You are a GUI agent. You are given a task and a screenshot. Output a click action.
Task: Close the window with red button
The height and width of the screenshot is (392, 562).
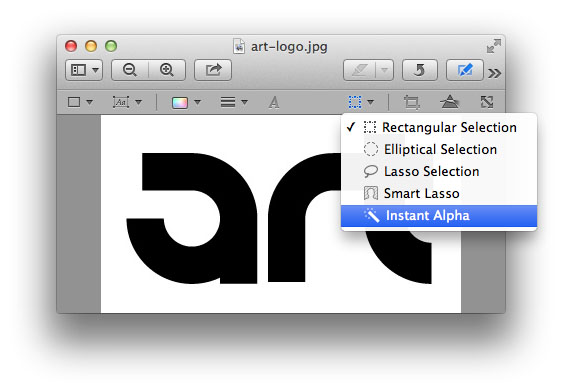(71, 46)
